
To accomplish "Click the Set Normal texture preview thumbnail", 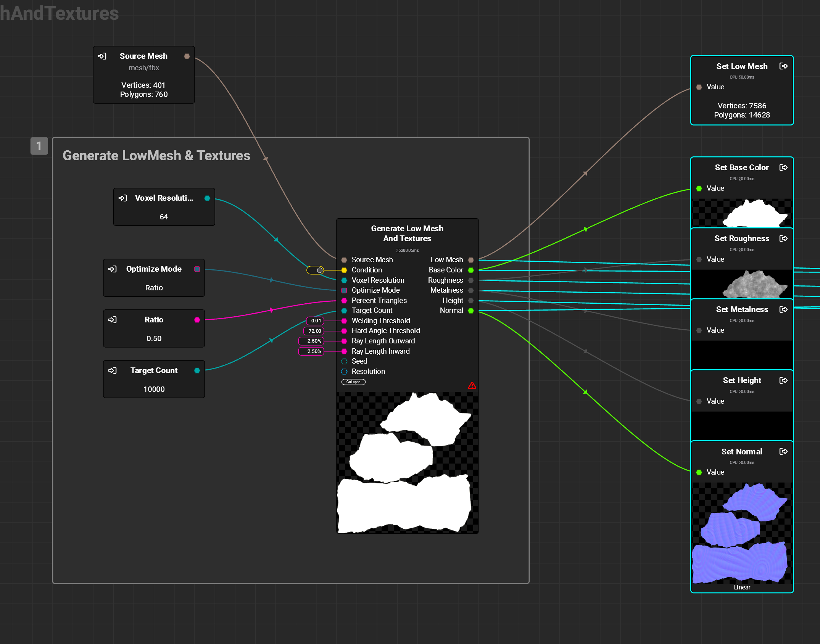I will click(x=742, y=533).
